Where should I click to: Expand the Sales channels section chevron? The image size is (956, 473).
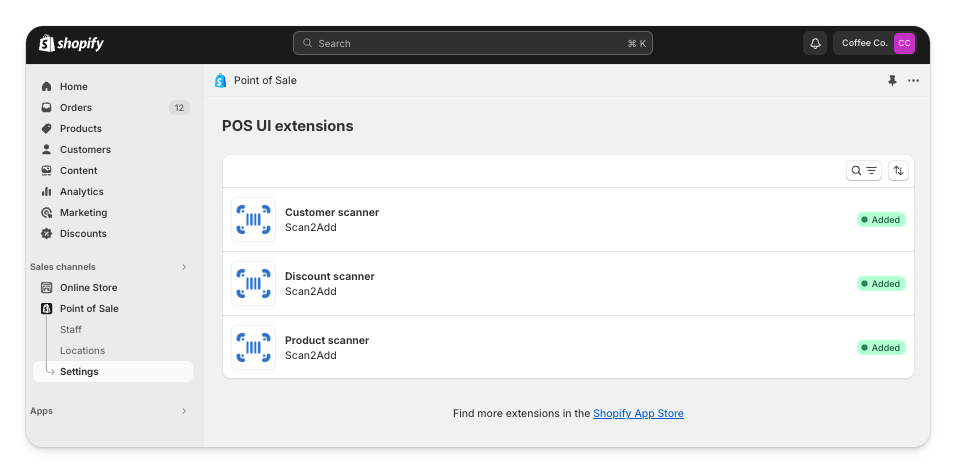point(184,267)
